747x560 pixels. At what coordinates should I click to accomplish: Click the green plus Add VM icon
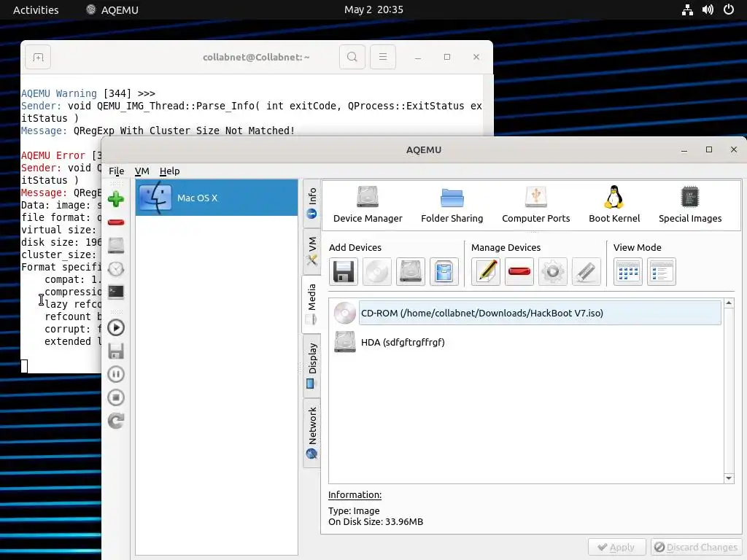point(116,199)
